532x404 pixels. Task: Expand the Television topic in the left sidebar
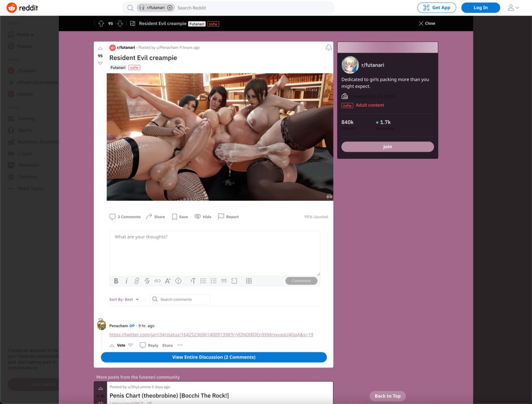24,165
